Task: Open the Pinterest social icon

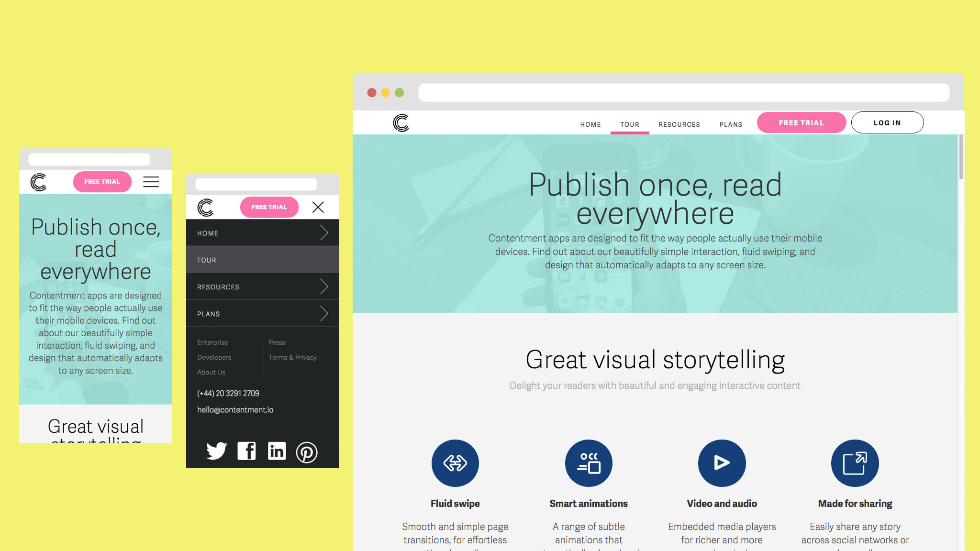Action: [x=307, y=452]
